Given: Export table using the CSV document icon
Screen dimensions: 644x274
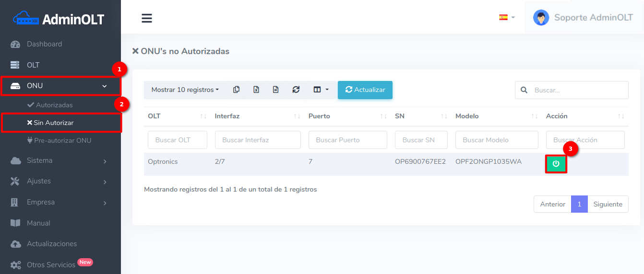Looking at the screenshot, I should (276, 90).
